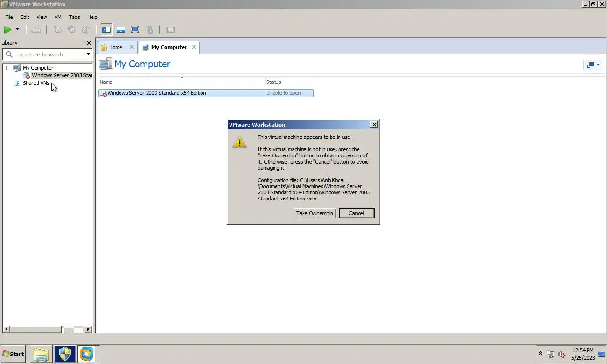Open the Edit menu
Viewport: 607px width, 364px height.
pos(25,17)
